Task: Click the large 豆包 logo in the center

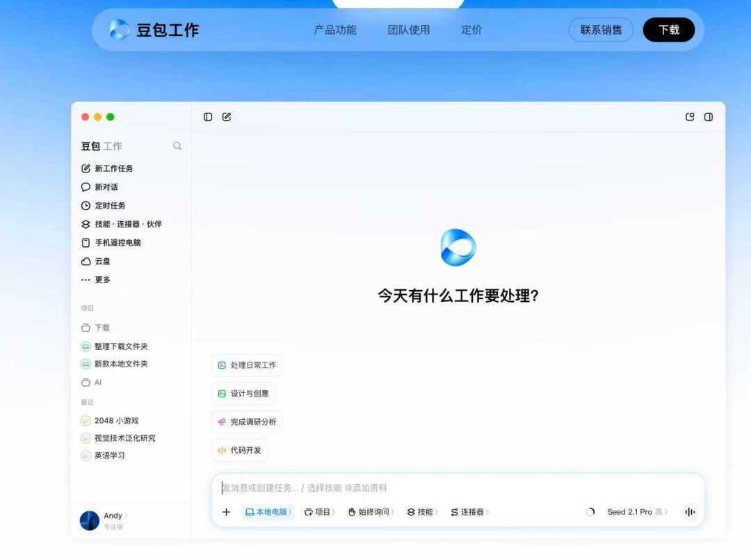Action: point(458,248)
